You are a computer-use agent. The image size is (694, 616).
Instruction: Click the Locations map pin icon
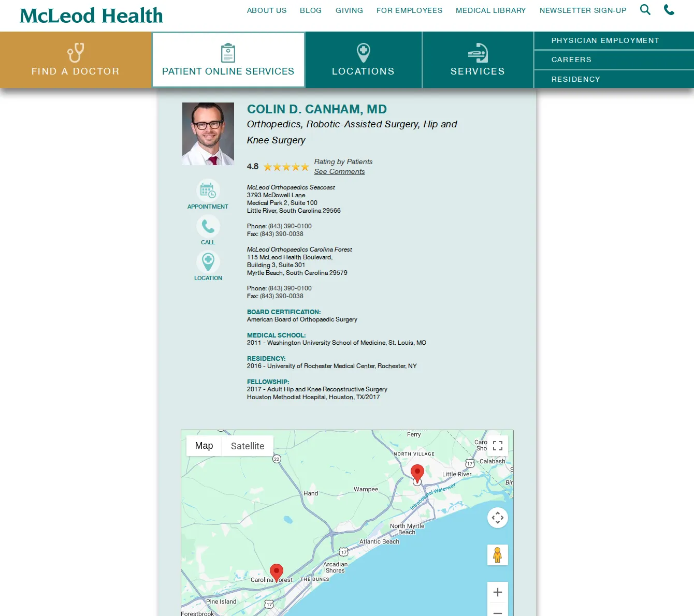click(x=364, y=53)
